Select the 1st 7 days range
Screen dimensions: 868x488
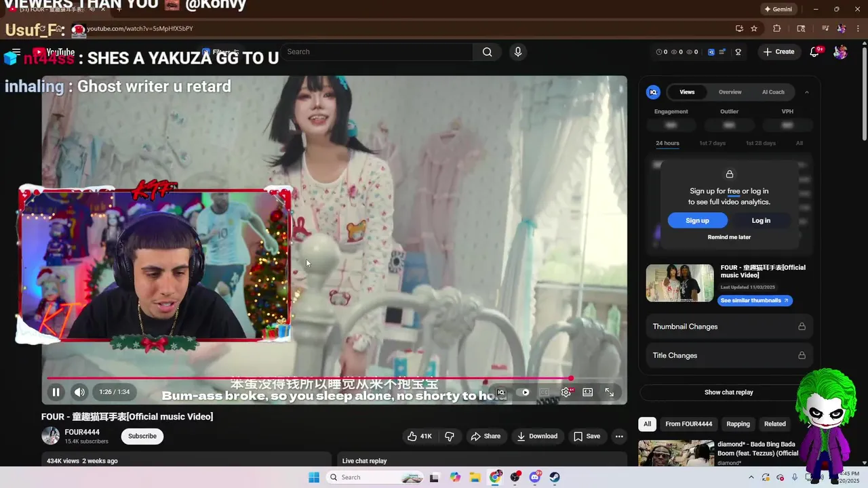click(x=713, y=143)
